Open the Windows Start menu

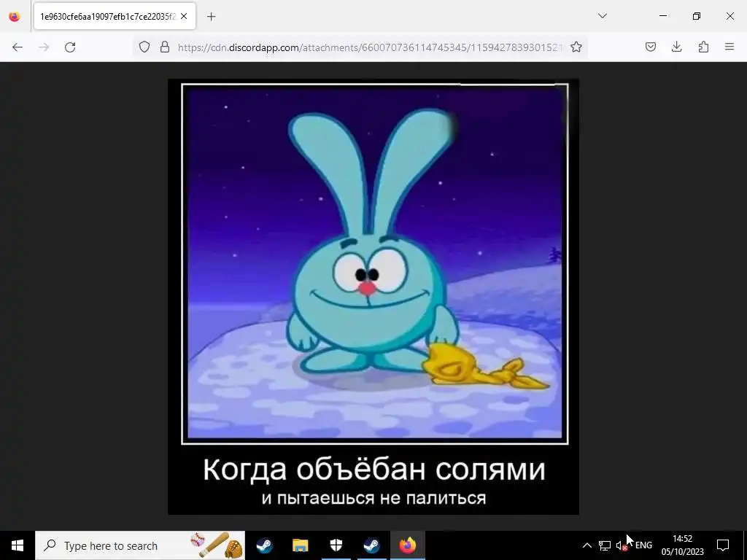[x=18, y=545]
